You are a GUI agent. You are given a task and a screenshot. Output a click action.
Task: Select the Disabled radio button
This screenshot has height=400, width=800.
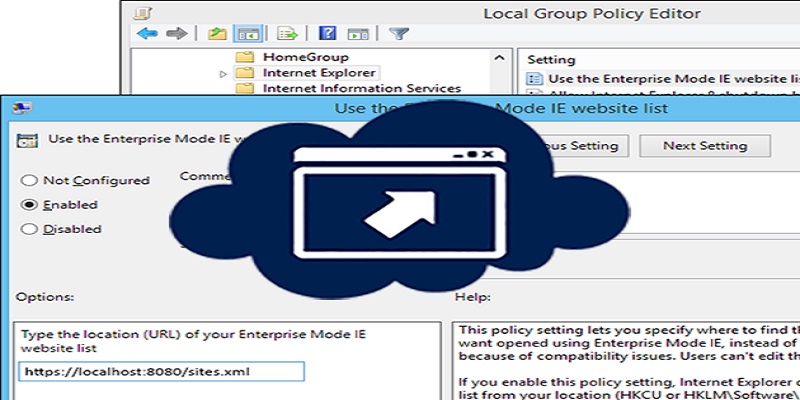[x=29, y=229]
